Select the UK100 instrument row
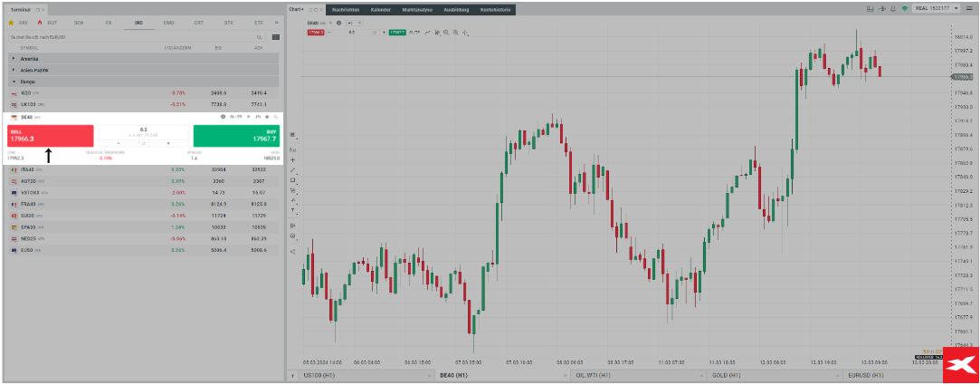Viewport: 980px width, 385px height. tap(143, 104)
